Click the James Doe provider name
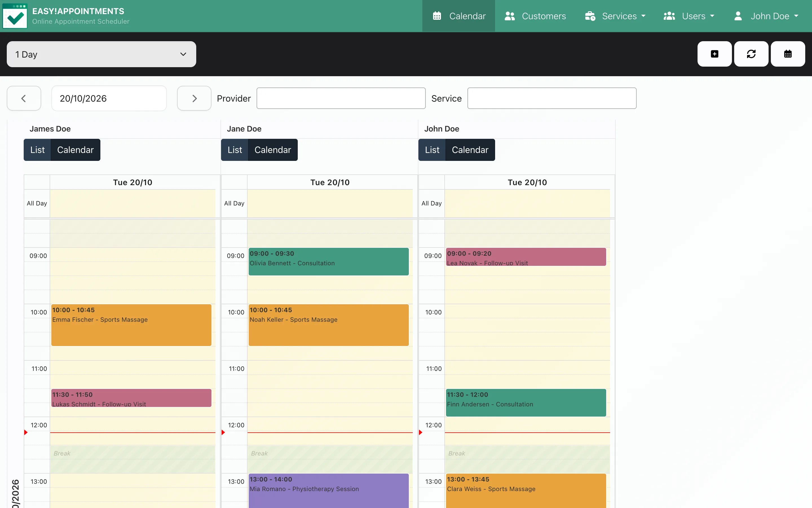Screen dimensions: 812x508 pyautogui.click(x=50, y=129)
